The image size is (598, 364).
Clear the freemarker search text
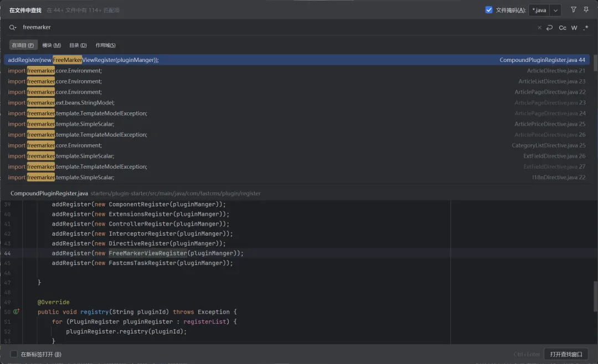click(539, 28)
